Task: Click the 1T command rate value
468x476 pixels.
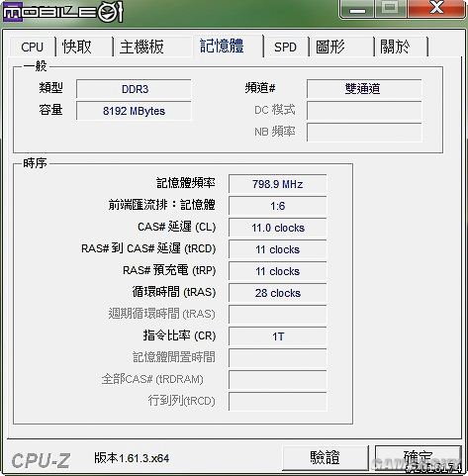Action: click(278, 336)
